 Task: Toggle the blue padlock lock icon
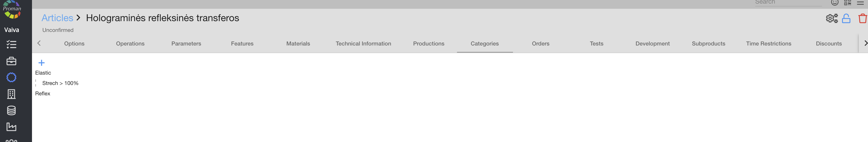click(846, 19)
